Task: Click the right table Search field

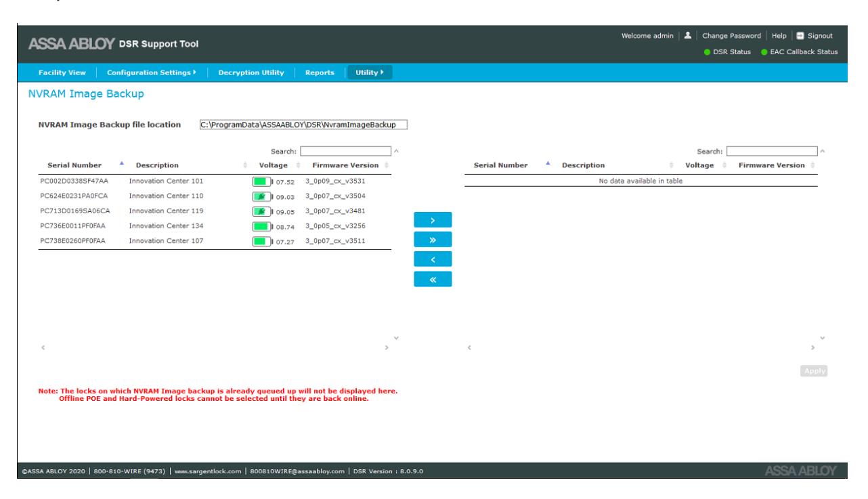Action: (x=773, y=152)
